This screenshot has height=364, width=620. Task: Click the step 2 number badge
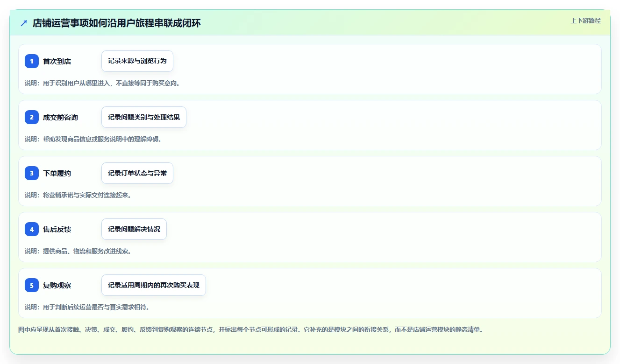[x=32, y=117]
